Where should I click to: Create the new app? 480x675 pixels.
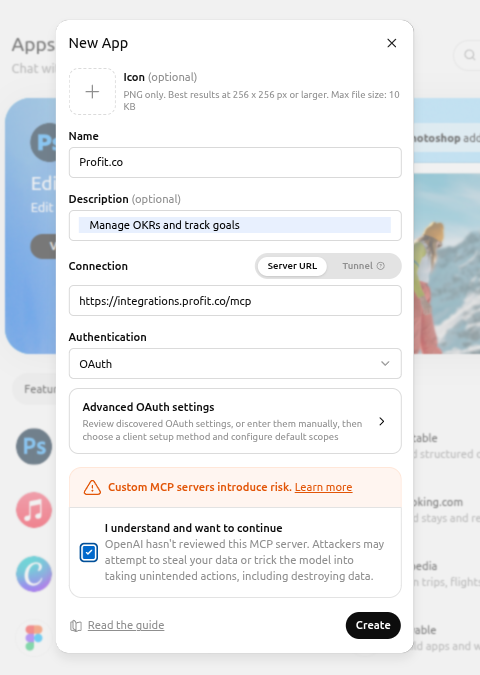tap(373, 625)
